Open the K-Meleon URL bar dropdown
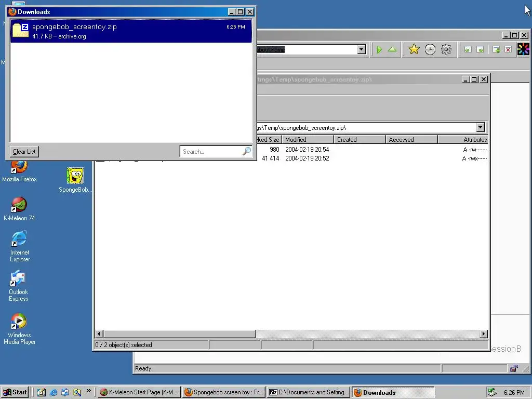The width and height of the screenshot is (532, 399). click(x=362, y=49)
